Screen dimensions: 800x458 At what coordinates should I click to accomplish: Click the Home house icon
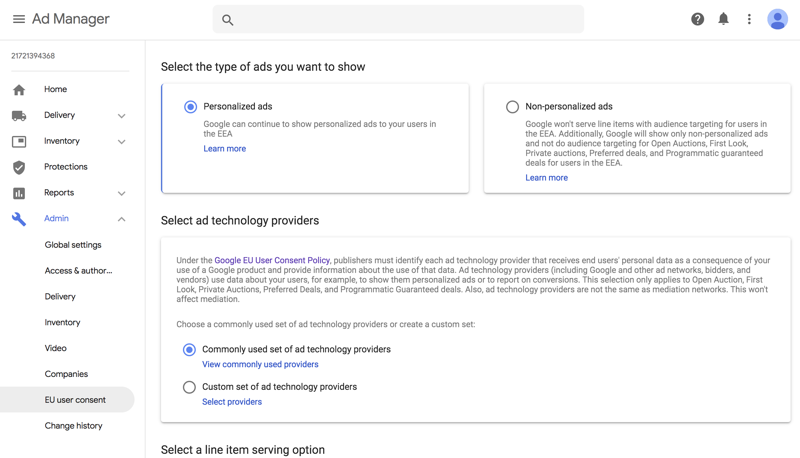[19, 90]
